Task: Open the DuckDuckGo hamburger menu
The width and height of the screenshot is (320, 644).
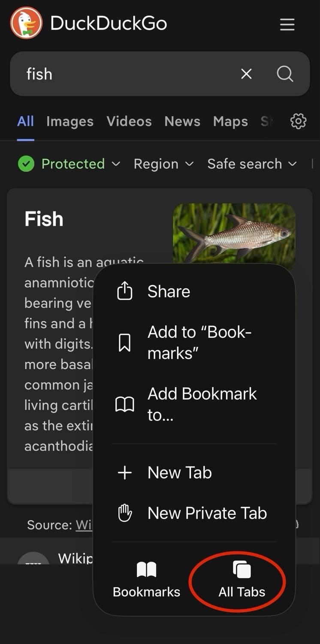Action: point(287,24)
